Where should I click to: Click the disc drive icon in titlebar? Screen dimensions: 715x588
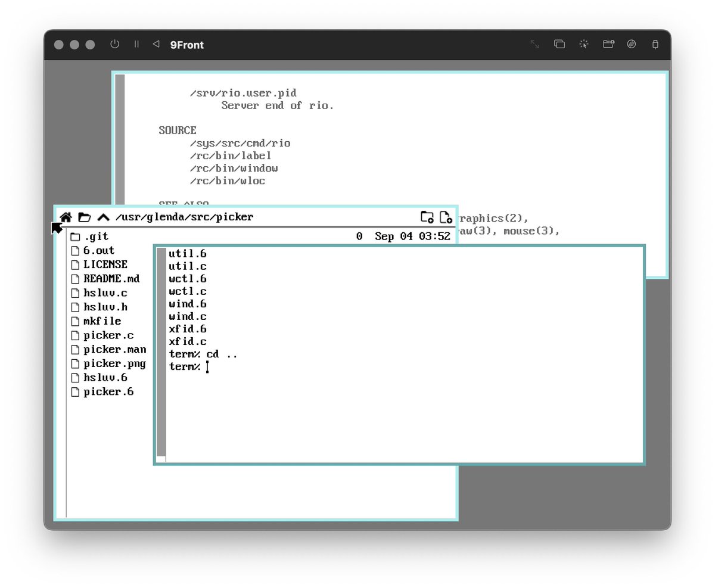coord(632,44)
